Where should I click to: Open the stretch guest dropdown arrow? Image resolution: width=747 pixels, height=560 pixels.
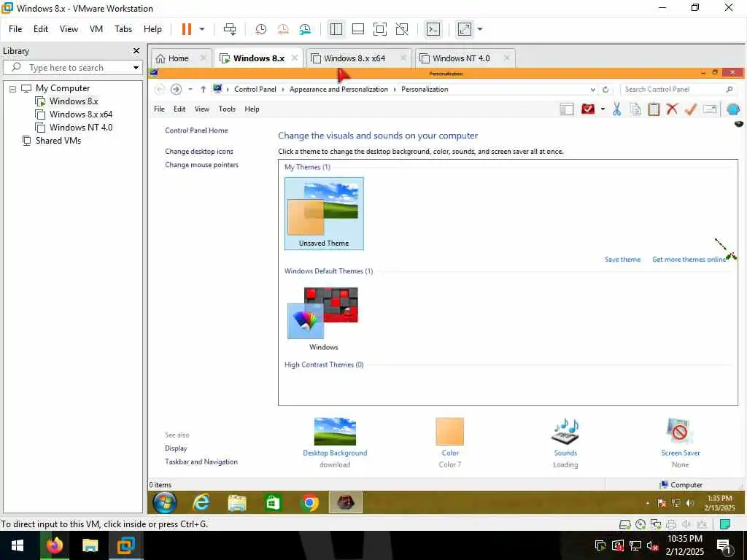pos(480,29)
